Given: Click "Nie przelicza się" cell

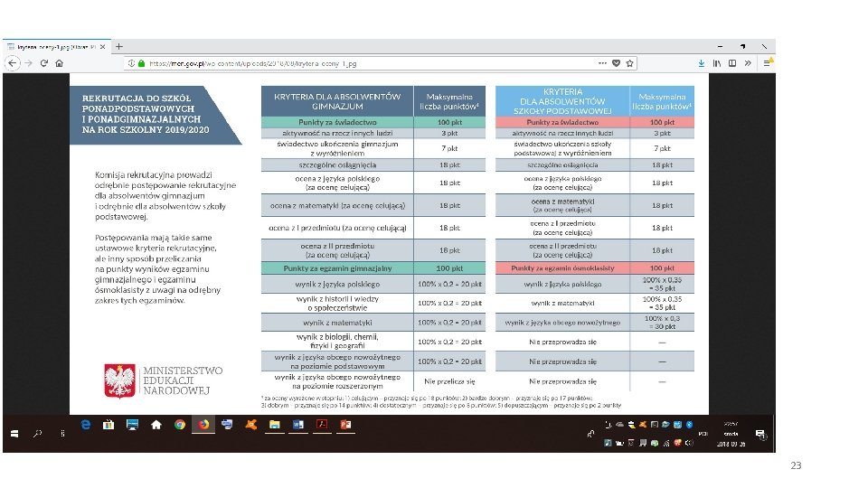Looking at the screenshot, I should click(449, 381).
